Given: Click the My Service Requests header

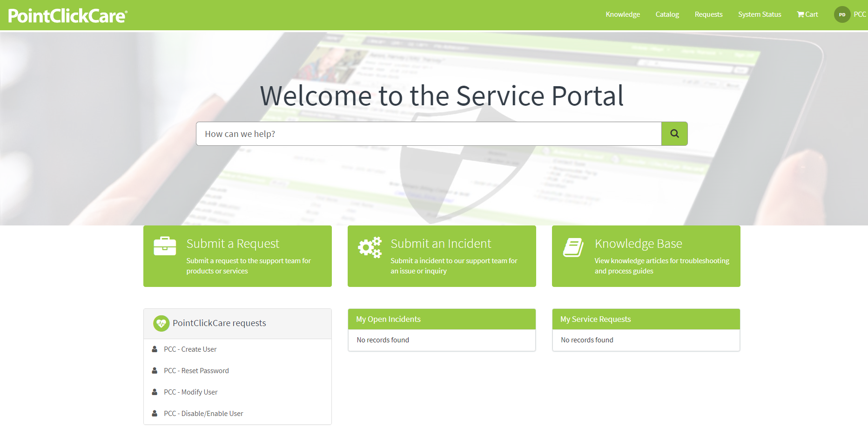Looking at the screenshot, I should tap(595, 319).
